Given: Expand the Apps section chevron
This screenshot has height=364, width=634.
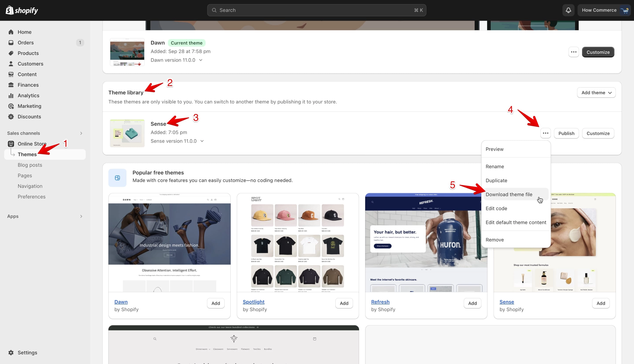Looking at the screenshot, I should 81,216.
